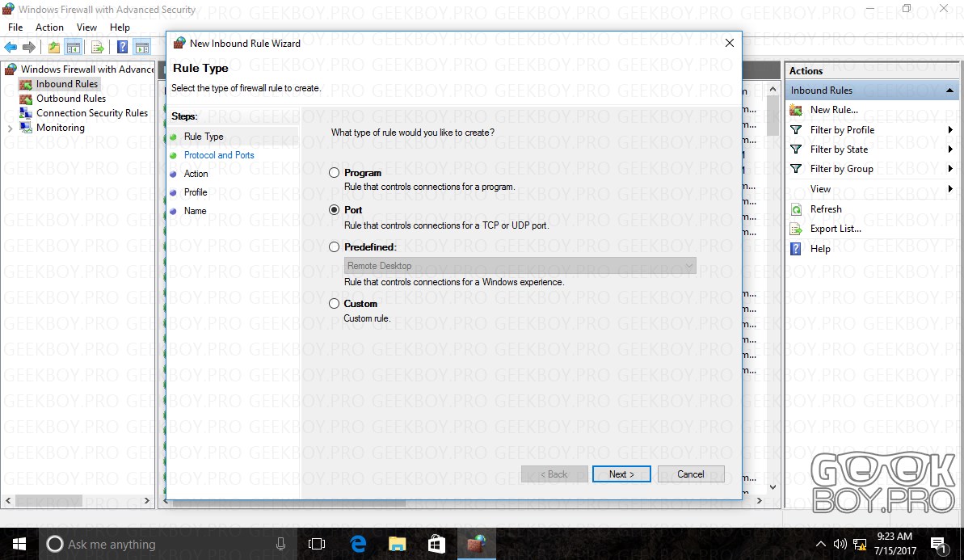
Task: Select Connection Security Rules in the tree
Action: click(92, 113)
